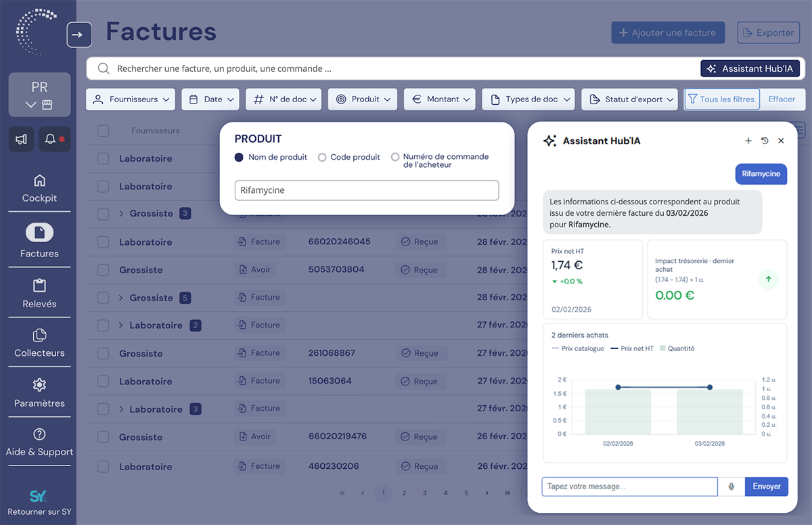The image size is (812, 525).
Task: Open Collecteurs section in sidebar
Action: click(x=39, y=343)
